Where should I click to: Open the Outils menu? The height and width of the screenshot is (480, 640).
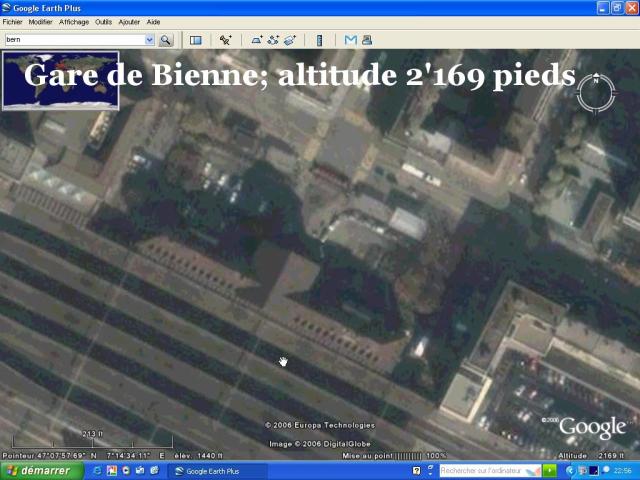[103, 22]
